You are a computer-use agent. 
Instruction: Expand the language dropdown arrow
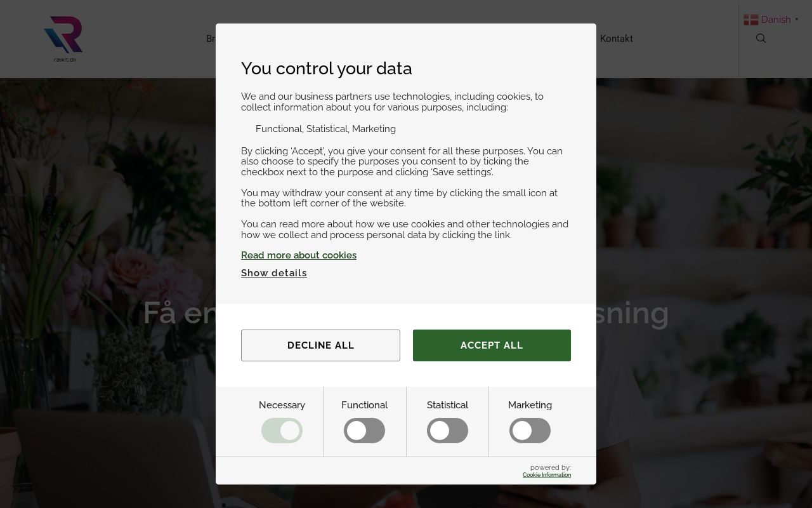797,19
